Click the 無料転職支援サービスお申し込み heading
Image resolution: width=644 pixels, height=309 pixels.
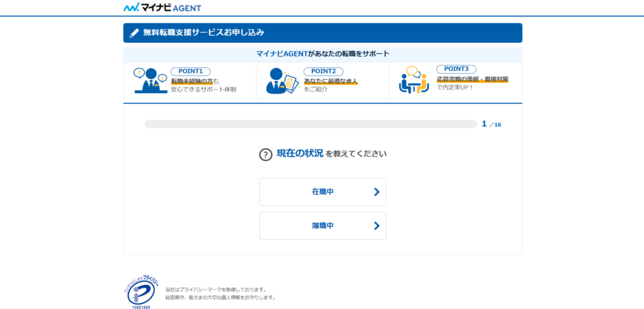[x=204, y=33]
